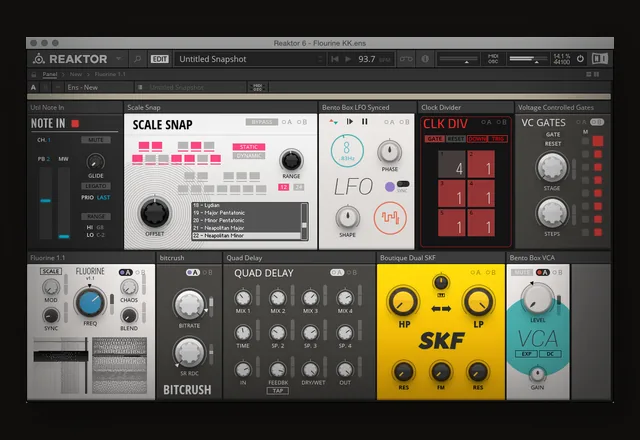Start playback with the toolbar play icon
The image size is (640, 440).
[x=348, y=59]
